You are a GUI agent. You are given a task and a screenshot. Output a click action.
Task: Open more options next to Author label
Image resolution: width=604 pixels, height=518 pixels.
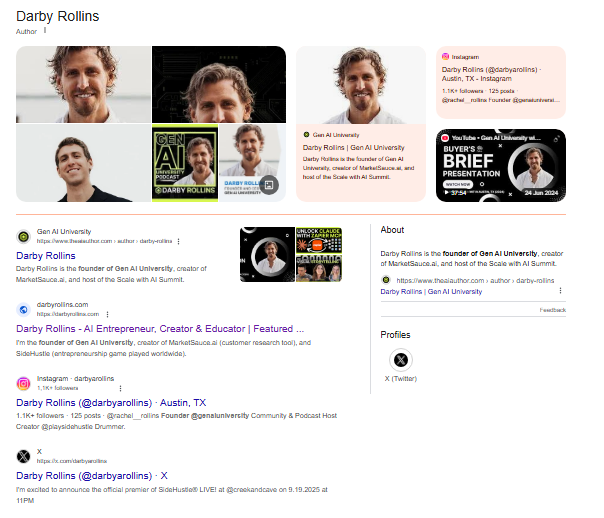[x=45, y=30]
